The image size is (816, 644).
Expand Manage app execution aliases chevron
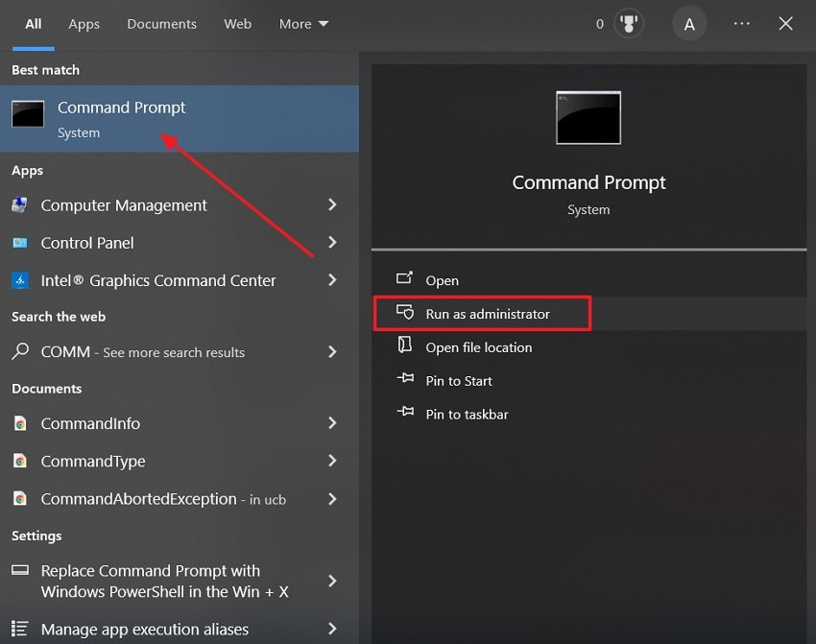coord(332,629)
